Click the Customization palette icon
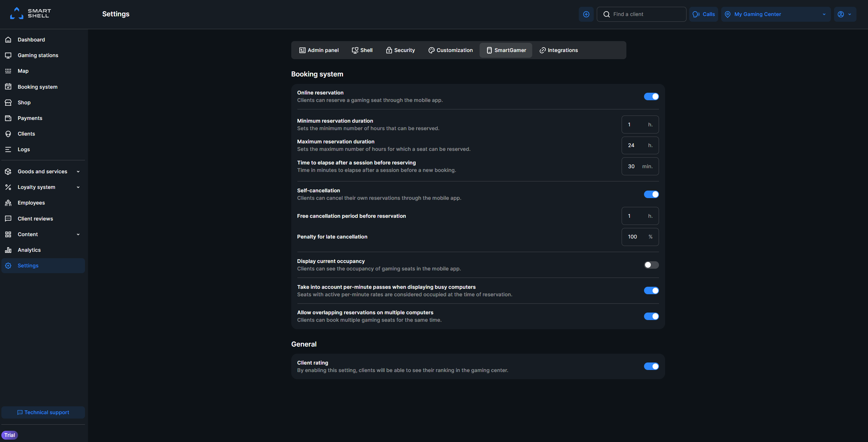This screenshot has width=868, height=442. click(431, 50)
